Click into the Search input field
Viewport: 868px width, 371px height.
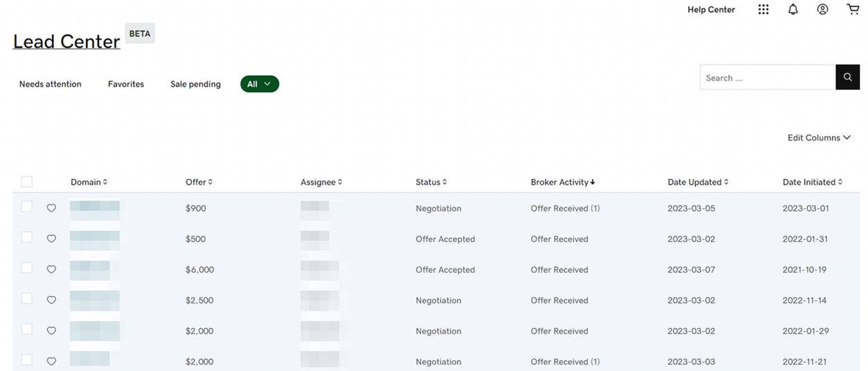click(x=767, y=78)
